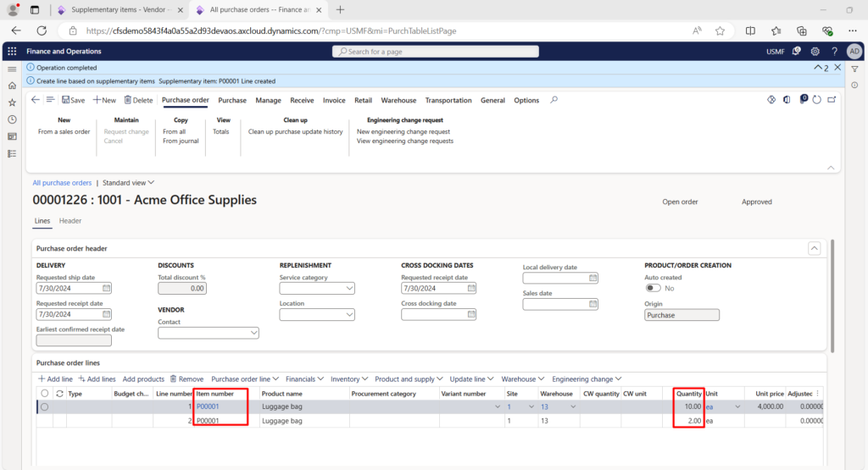Open Inventory dropdown in lines toolbar
This screenshot has width=868, height=470.
click(349, 379)
